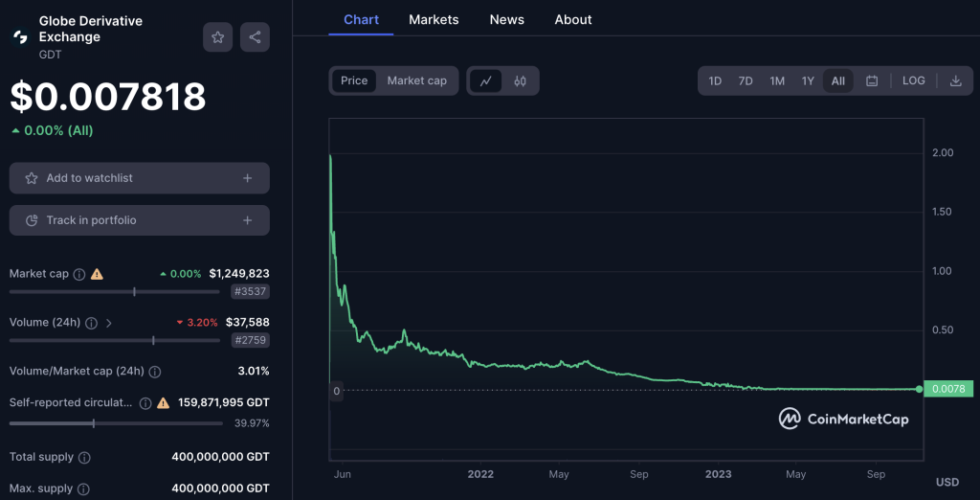
Task: Select Market cap chart mode
Action: 417,80
